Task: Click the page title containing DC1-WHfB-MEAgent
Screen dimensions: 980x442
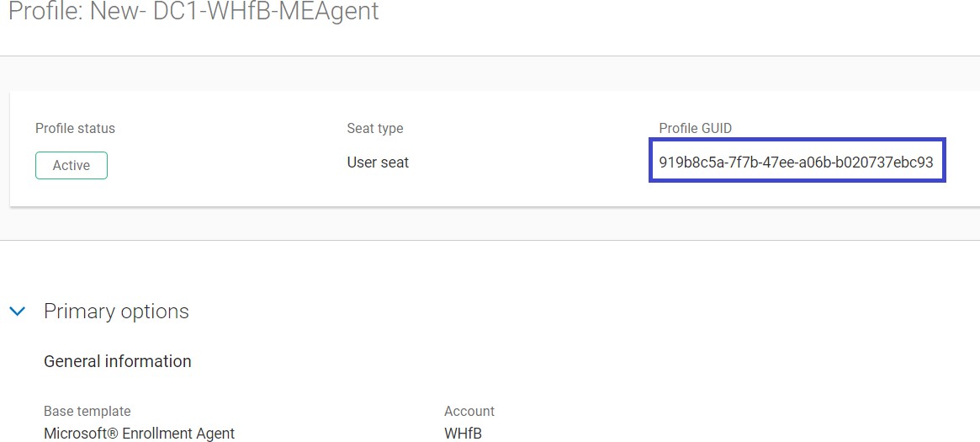Action: (193, 12)
